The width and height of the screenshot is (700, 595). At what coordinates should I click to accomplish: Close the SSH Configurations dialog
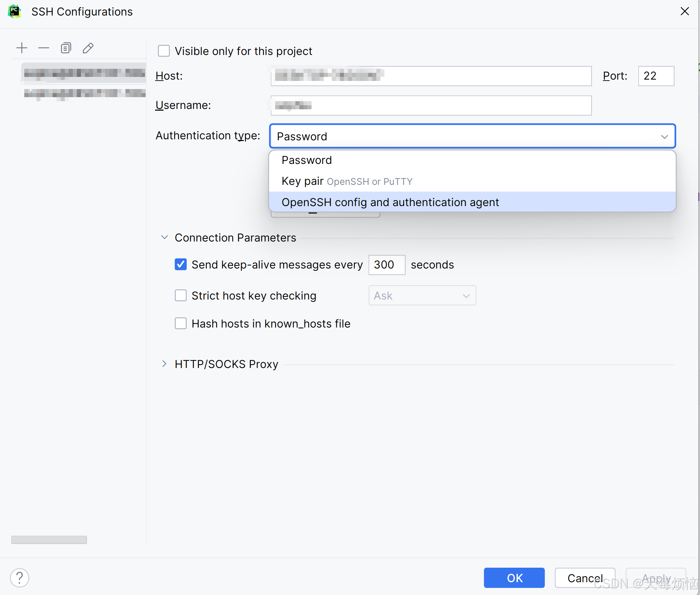684,11
